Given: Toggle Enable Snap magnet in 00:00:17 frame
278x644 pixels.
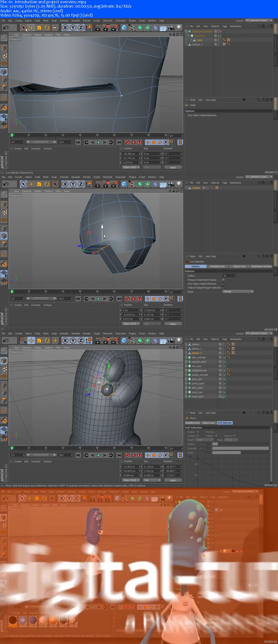Looking at the screenshot, I should pyautogui.click(x=4, y=108).
